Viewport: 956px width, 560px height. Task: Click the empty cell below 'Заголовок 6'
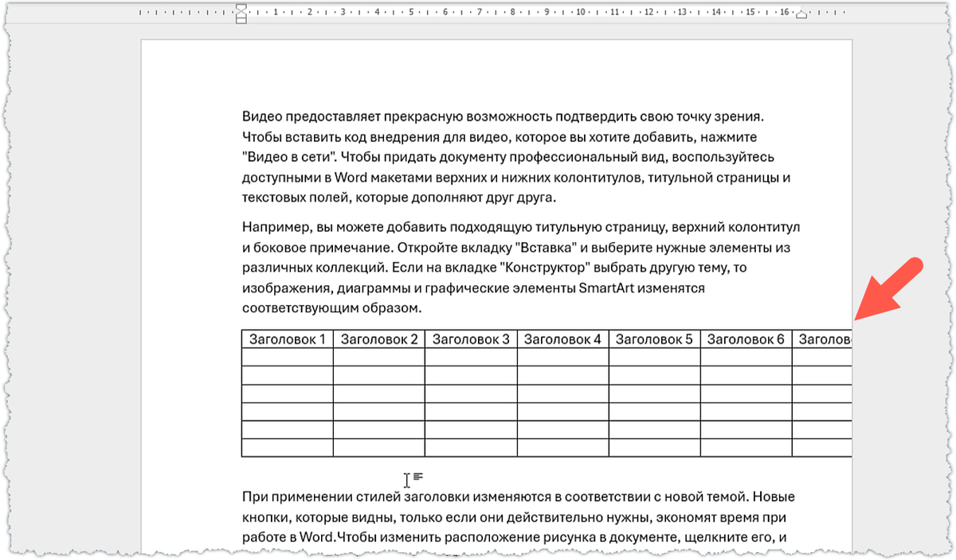[746, 356]
